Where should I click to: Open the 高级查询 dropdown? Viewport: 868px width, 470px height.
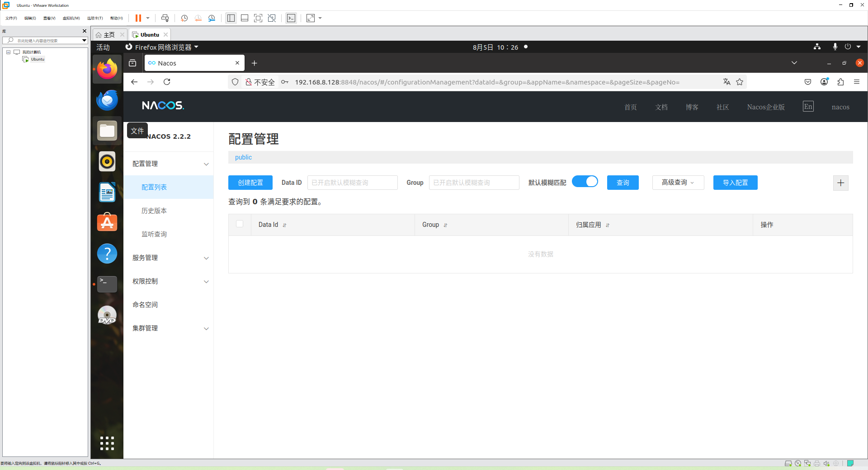(678, 183)
